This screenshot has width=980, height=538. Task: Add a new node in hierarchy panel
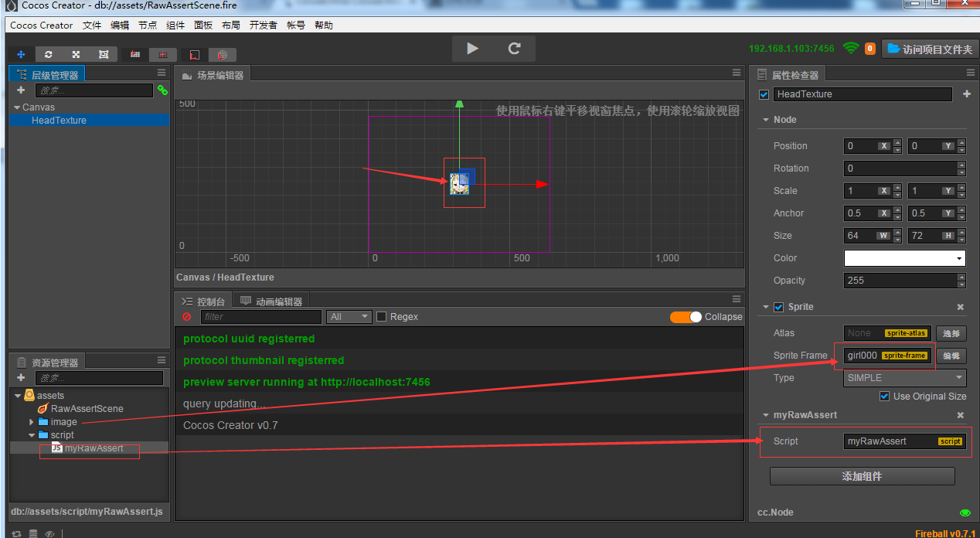tap(21, 90)
